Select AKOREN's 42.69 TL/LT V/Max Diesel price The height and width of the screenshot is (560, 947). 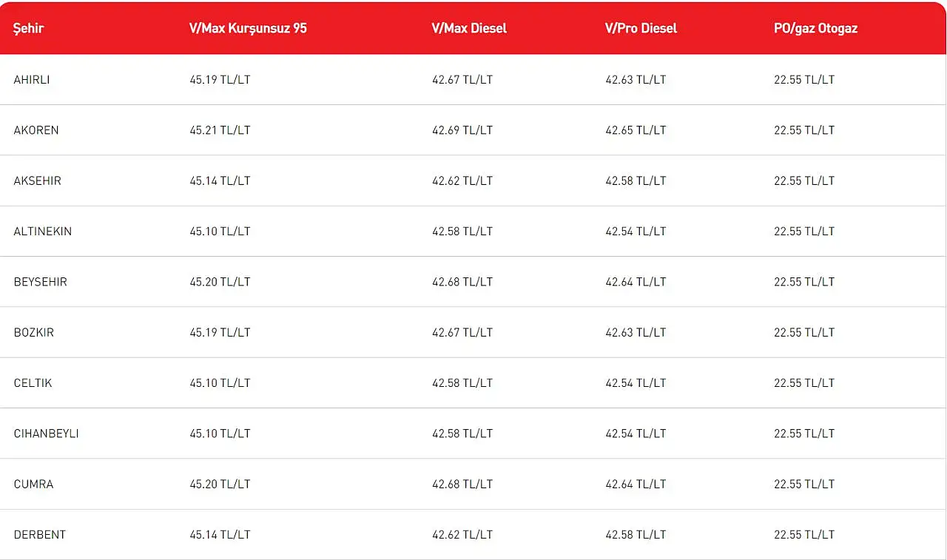coord(462,130)
